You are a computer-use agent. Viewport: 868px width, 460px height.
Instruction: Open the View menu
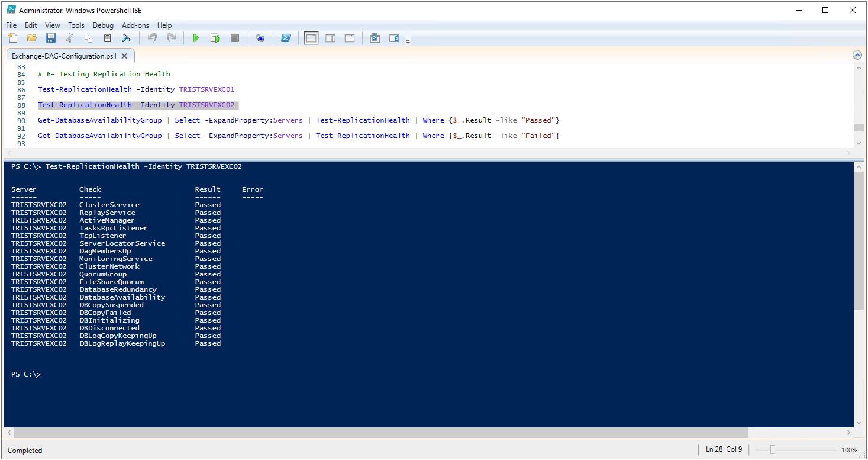pos(53,25)
